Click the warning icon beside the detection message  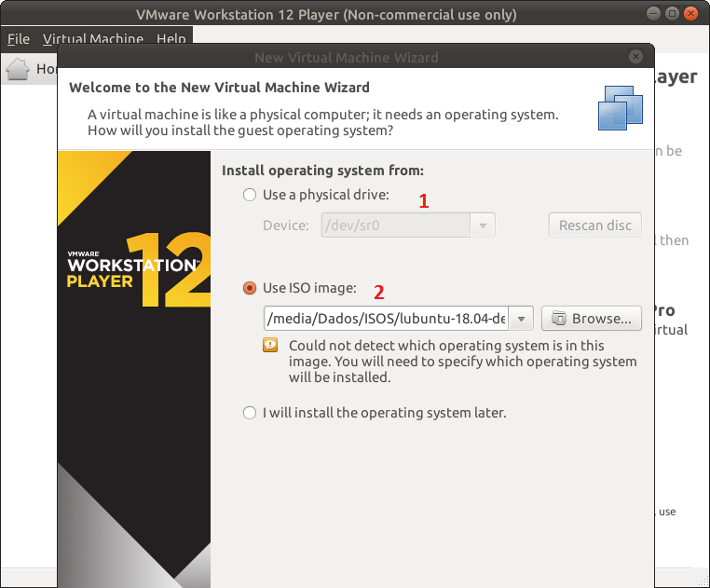(270, 345)
